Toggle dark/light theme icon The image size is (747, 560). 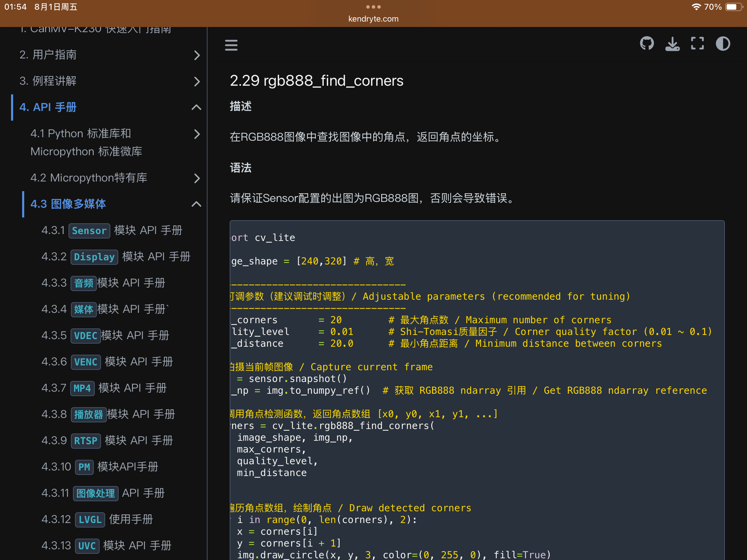point(723,44)
